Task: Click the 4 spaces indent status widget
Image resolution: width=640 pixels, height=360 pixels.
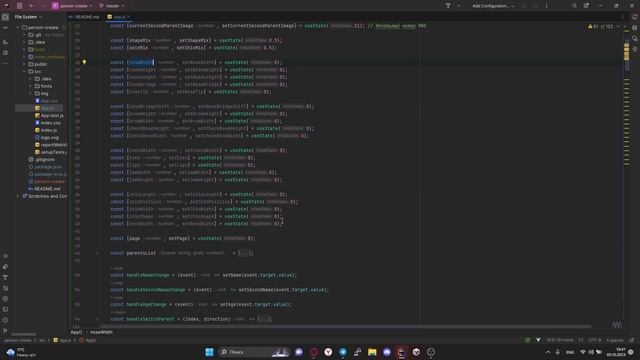Action: pos(615,340)
